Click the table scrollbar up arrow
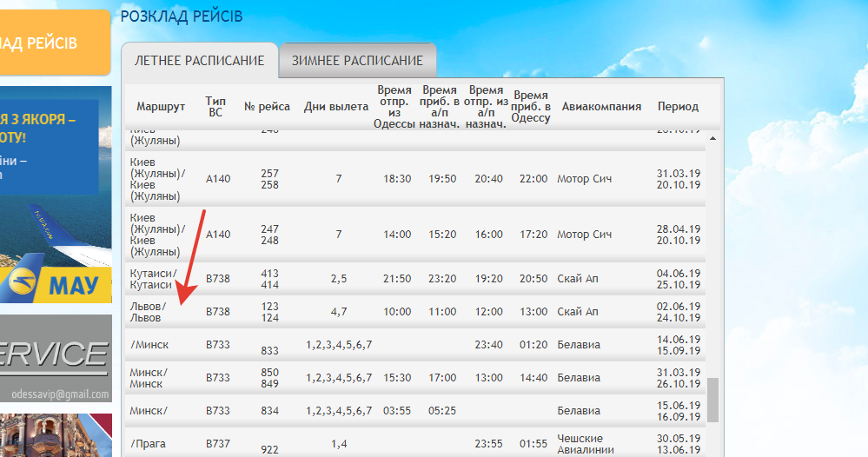868x457 pixels. click(x=713, y=138)
